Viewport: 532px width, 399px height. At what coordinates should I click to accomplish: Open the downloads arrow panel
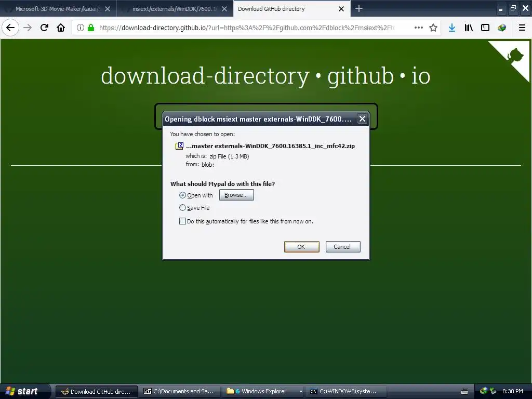tap(451, 28)
